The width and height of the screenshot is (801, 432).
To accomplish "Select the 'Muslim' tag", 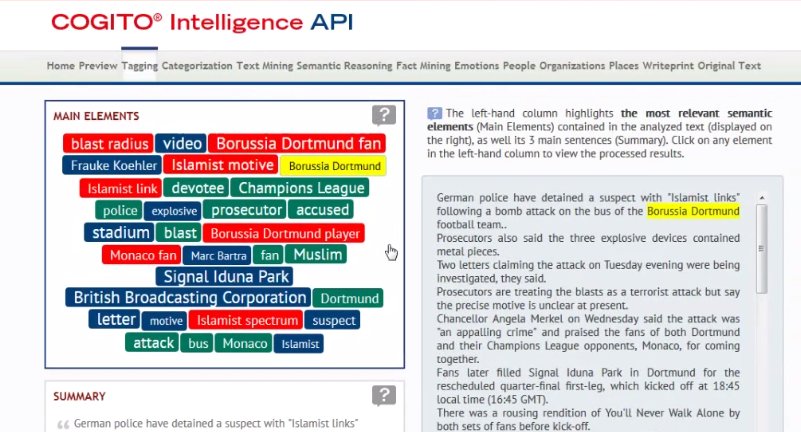I will 317,255.
